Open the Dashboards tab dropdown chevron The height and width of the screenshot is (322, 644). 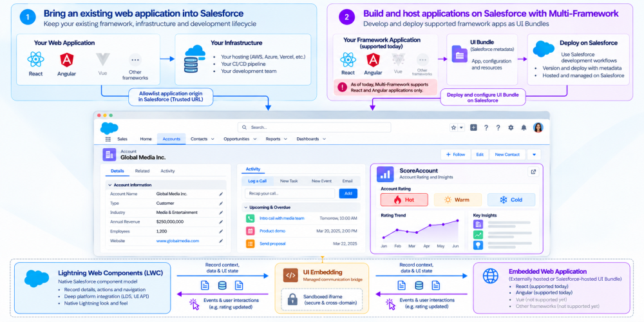point(325,139)
